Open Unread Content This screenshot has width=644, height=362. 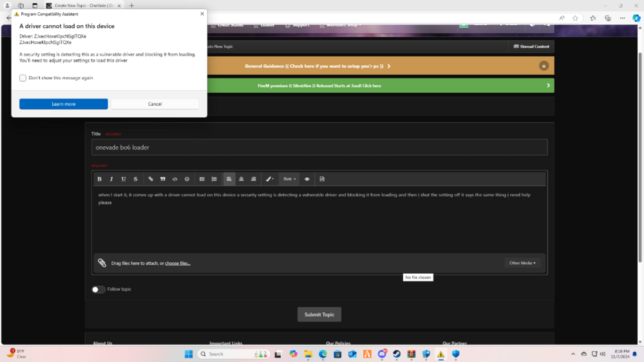[531, 46]
